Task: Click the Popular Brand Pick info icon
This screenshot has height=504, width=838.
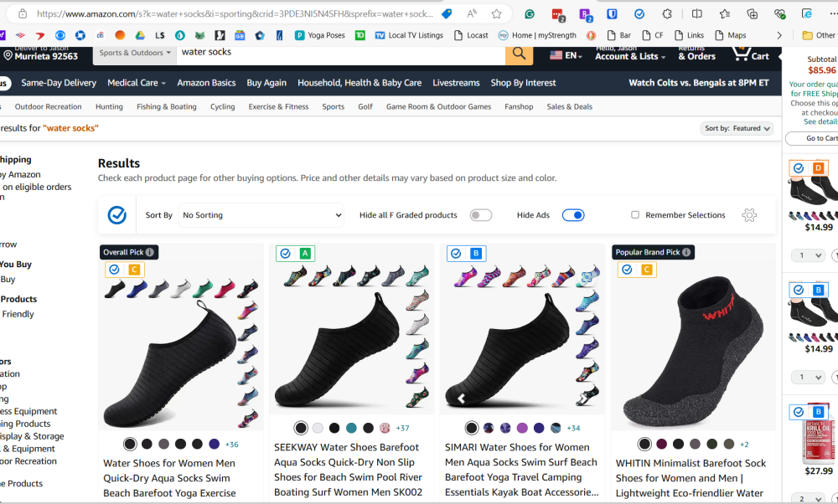Action: click(x=685, y=252)
